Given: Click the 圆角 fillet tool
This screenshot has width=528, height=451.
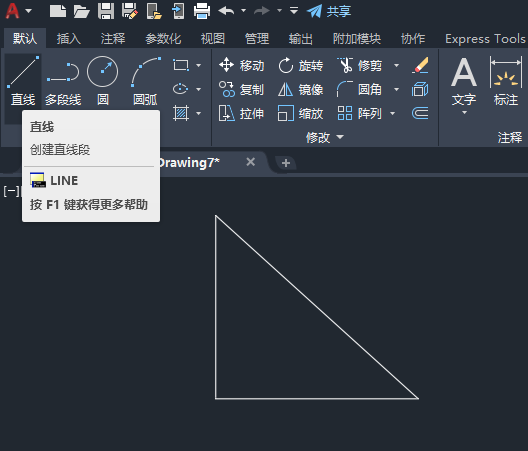Looking at the screenshot, I should tap(359, 90).
